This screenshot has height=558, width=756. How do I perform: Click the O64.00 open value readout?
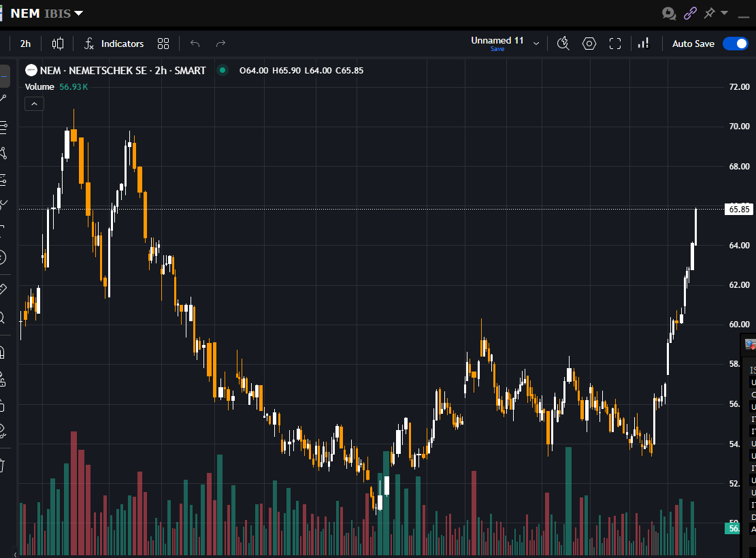pyautogui.click(x=254, y=70)
